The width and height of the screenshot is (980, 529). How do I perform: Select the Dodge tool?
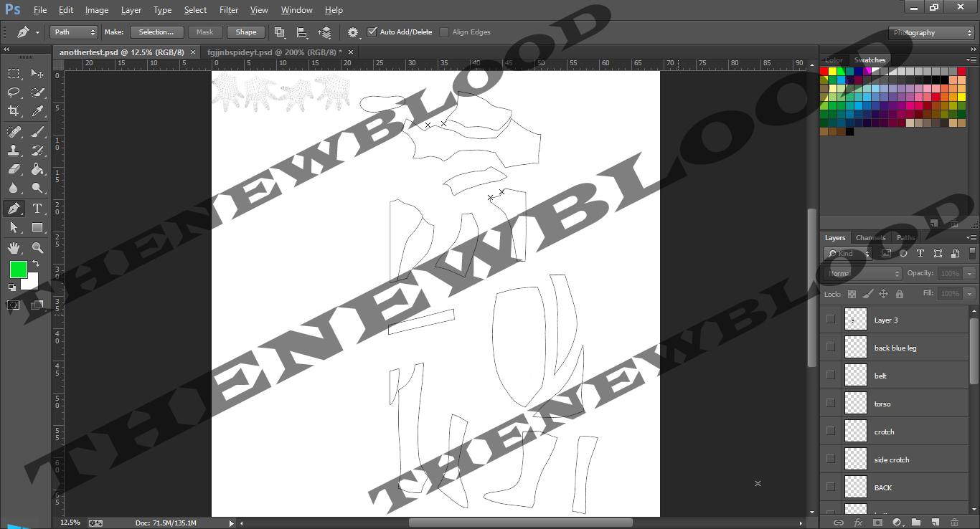coord(37,189)
